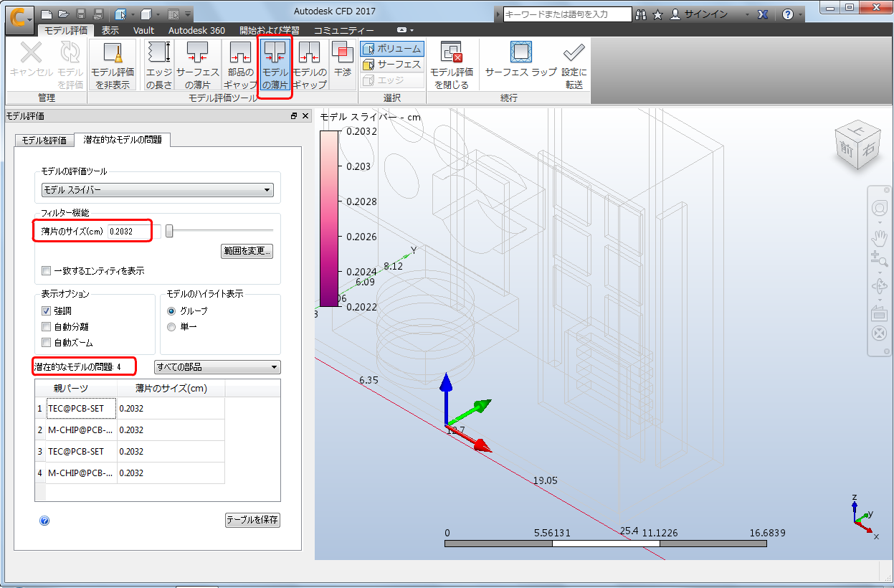
Task: Click the binoculars search icon
Action: pyautogui.click(x=642, y=14)
